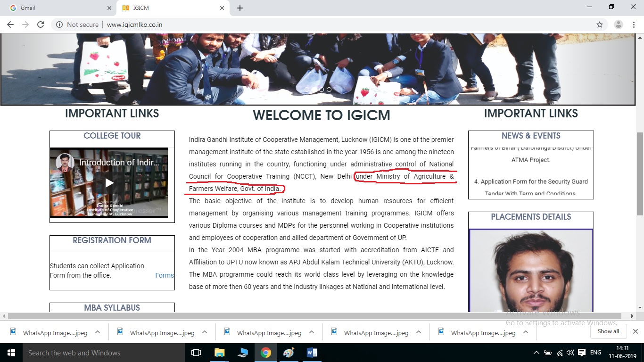
Task: Open File Explorer from the taskbar
Action: pos(220,353)
